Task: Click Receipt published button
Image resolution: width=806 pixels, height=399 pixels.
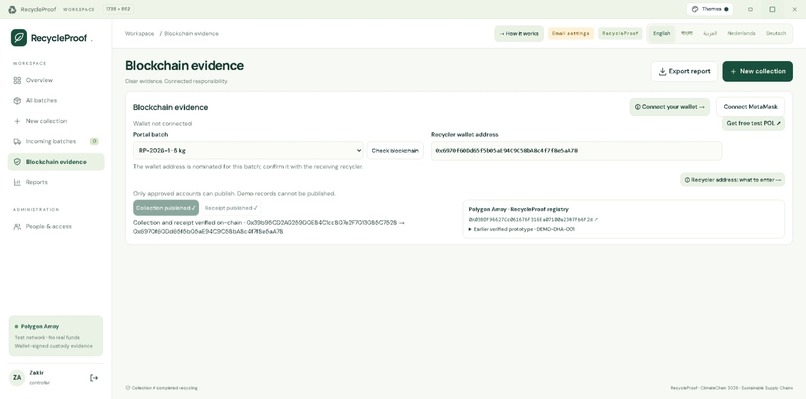Action: pyautogui.click(x=231, y=208)
